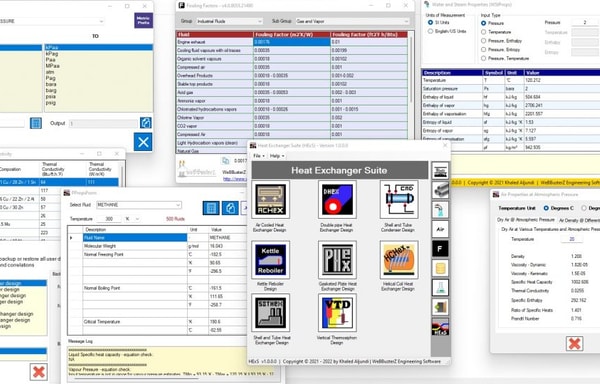Open Shell and Tube Heat Exchanger (SSTHEX)
This screenshot has width=600, height=384.
pos(270,313)
